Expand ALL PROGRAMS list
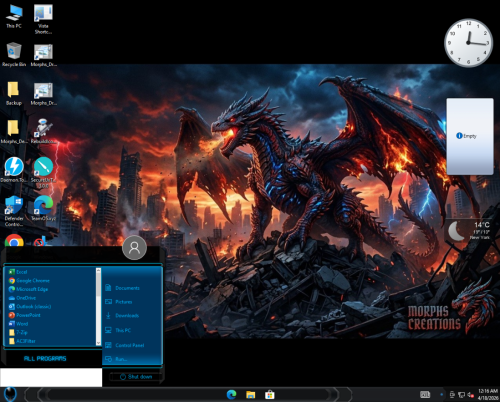The height and width of the screenshot is (402, 500). pos(45,359)
